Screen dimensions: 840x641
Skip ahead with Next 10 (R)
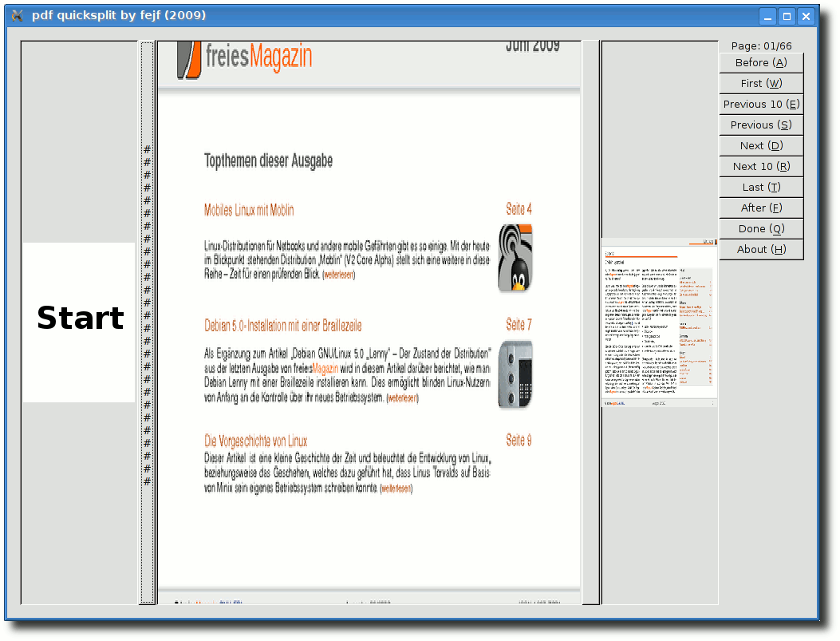[x=761, y=166]
